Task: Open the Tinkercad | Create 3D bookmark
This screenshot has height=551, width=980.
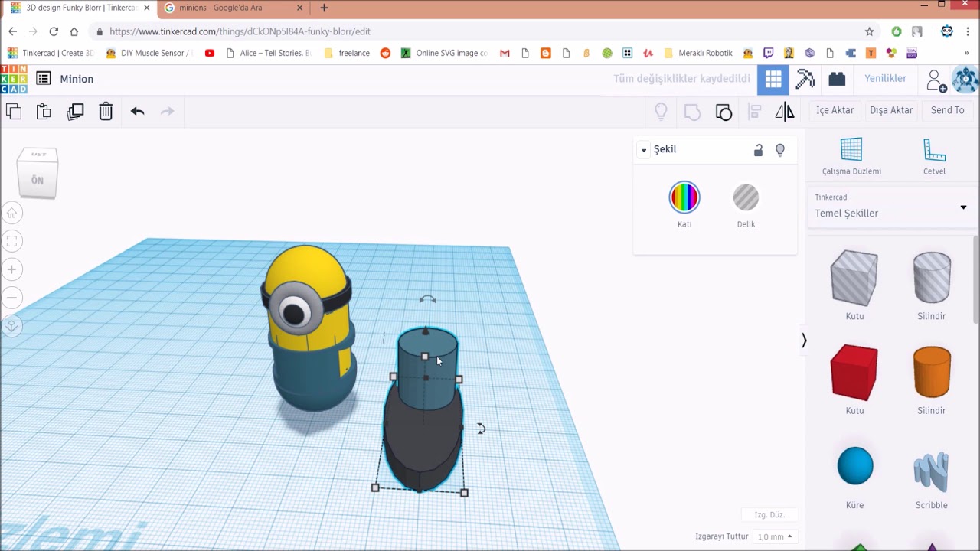Action: [x=51, y=53]
